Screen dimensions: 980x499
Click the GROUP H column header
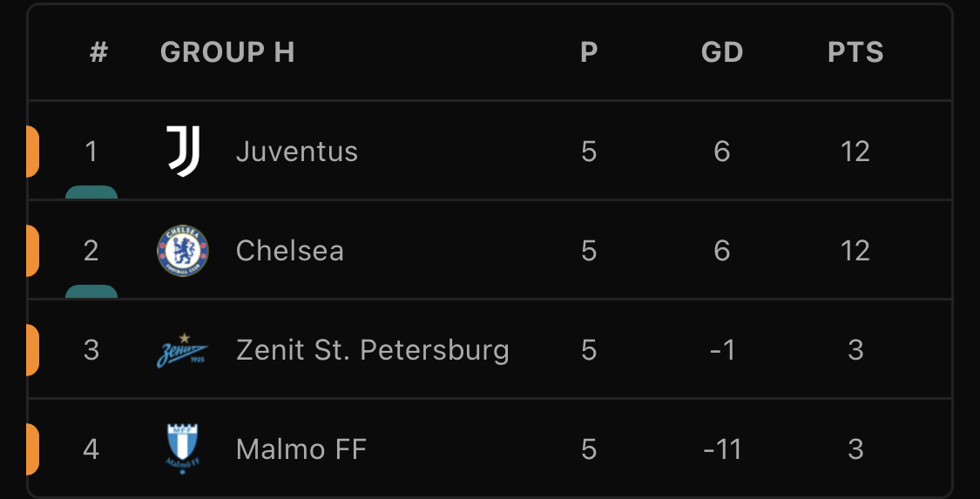tap(227, 52)
